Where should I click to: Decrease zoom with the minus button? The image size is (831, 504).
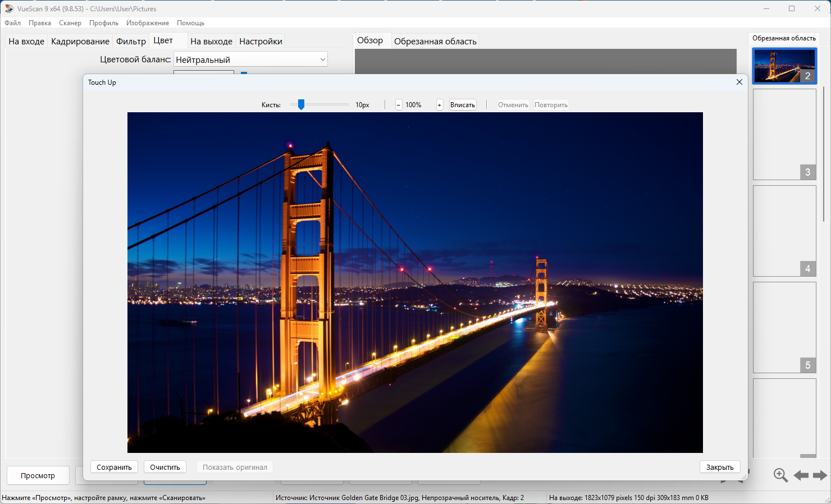(x=399, y=105)
